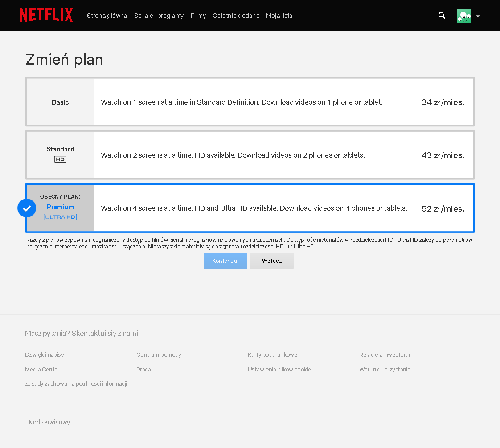Screen dimensions: 500x448
Task: Open Centrum pomocy link
Action: click(x=159, y=355)
